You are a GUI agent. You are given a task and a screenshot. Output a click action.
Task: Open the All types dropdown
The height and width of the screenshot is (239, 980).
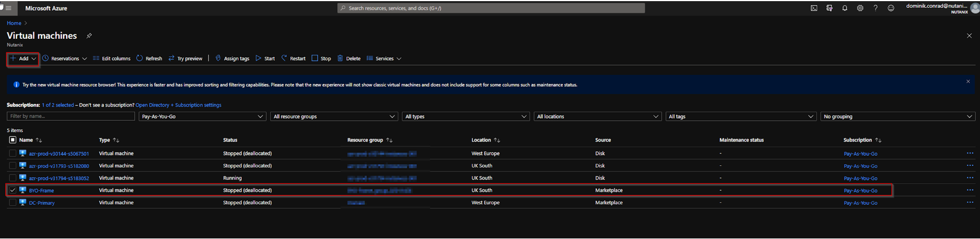466,116
